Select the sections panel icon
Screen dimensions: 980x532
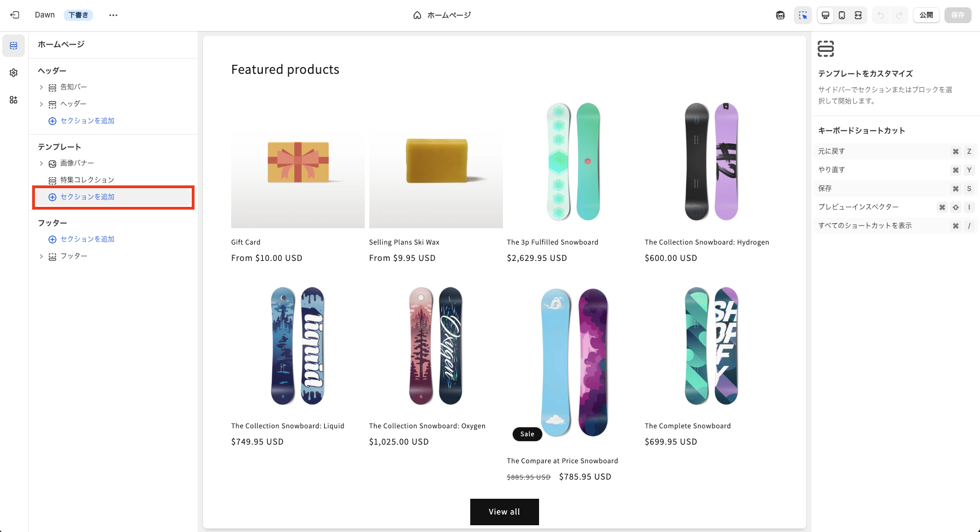point(14,46)
